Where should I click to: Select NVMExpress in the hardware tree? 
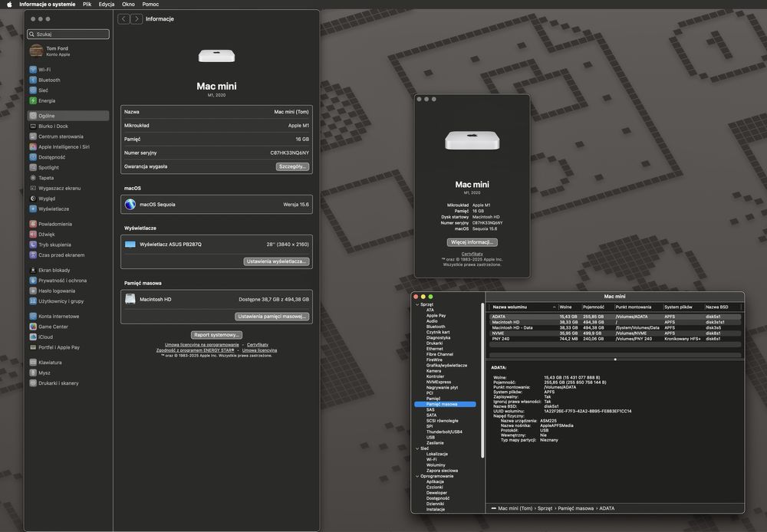click(x=438, y=382)
